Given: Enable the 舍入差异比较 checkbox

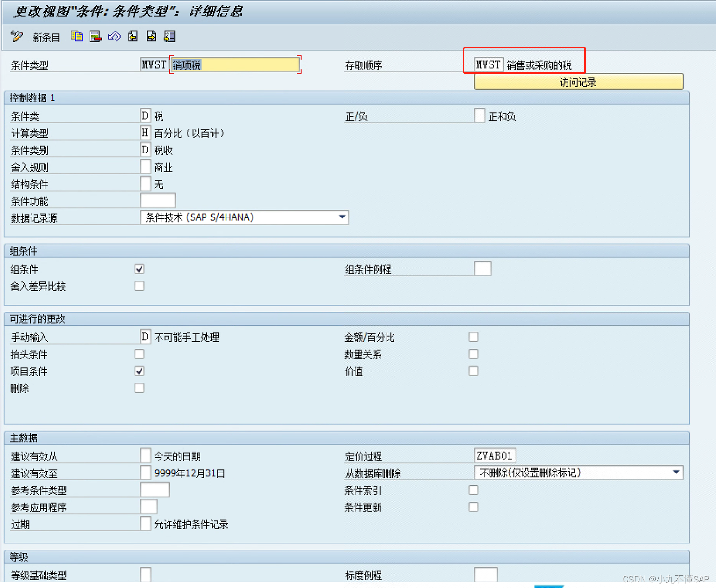Looking at the screenshot, I should (139, 286).
